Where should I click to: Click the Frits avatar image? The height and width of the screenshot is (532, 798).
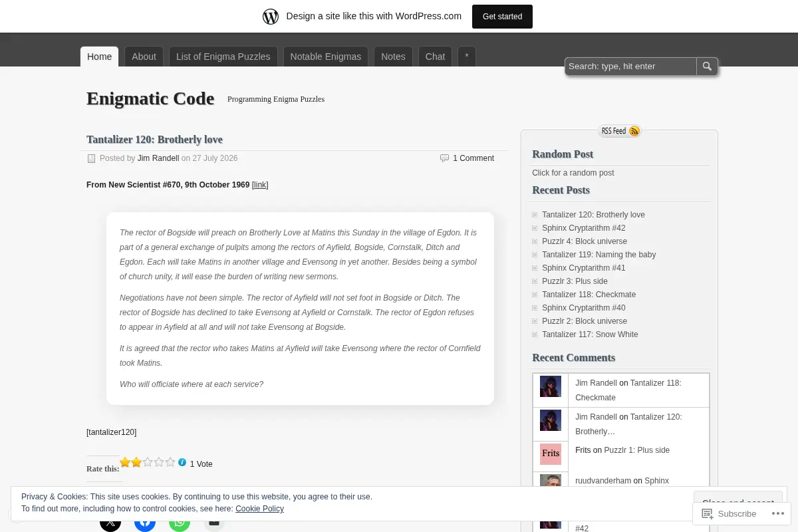[551, 454]
